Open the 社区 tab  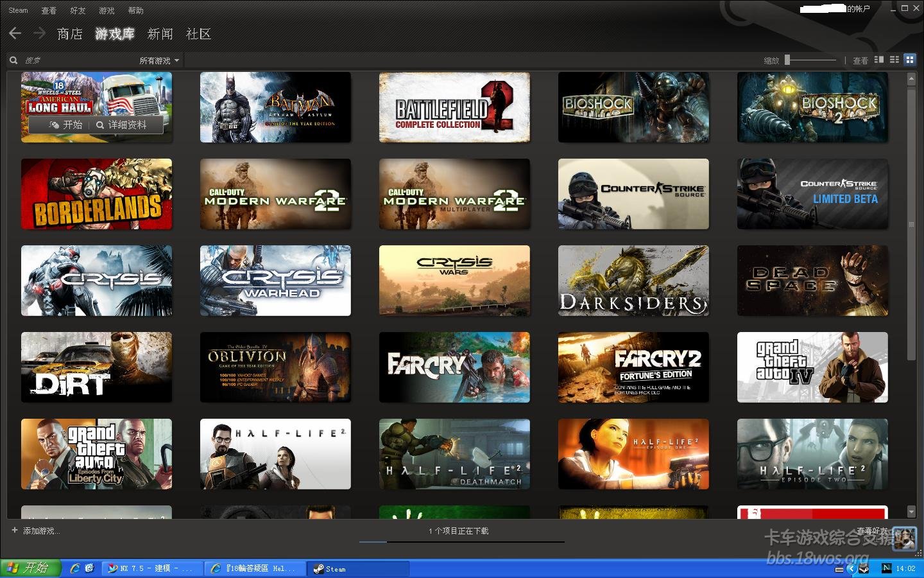pyautogui.click(x=198, y=34)
